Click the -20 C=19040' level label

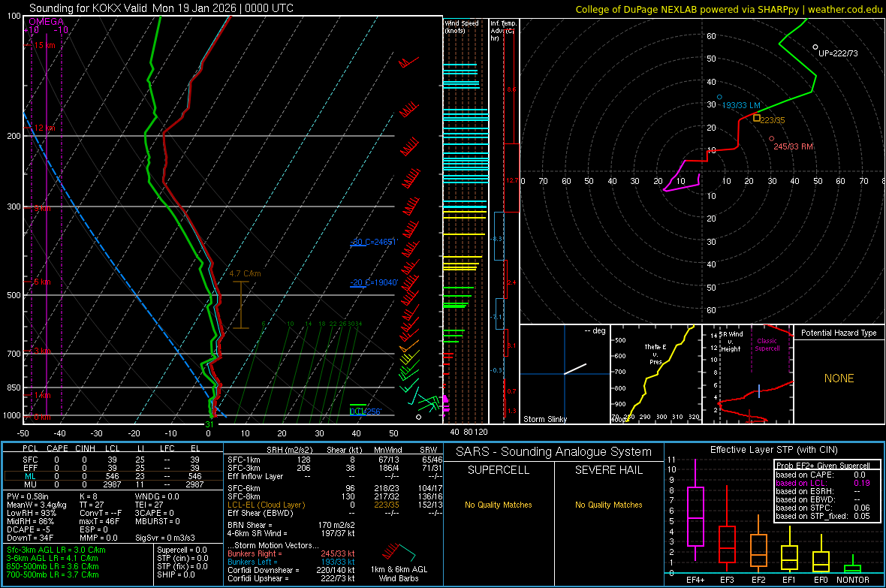(x=374, y=282)
